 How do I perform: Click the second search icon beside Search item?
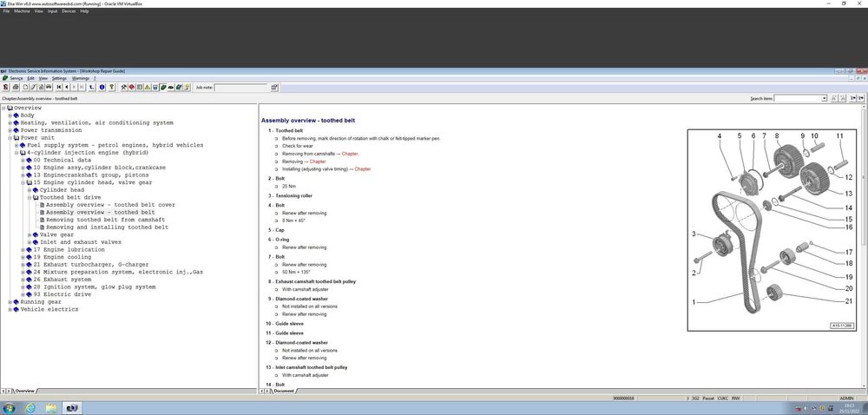tap(842, 98)
